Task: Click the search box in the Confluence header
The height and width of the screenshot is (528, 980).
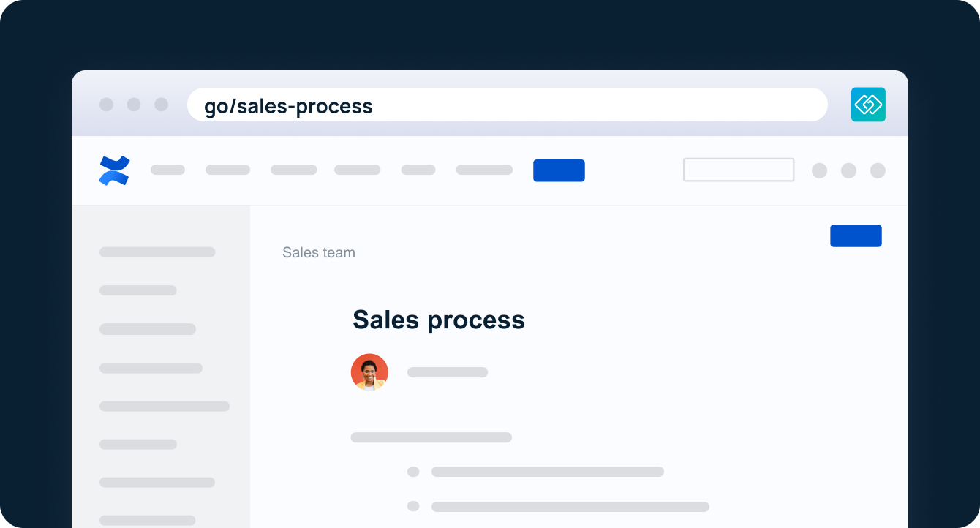Action: (x=739, y=170)
